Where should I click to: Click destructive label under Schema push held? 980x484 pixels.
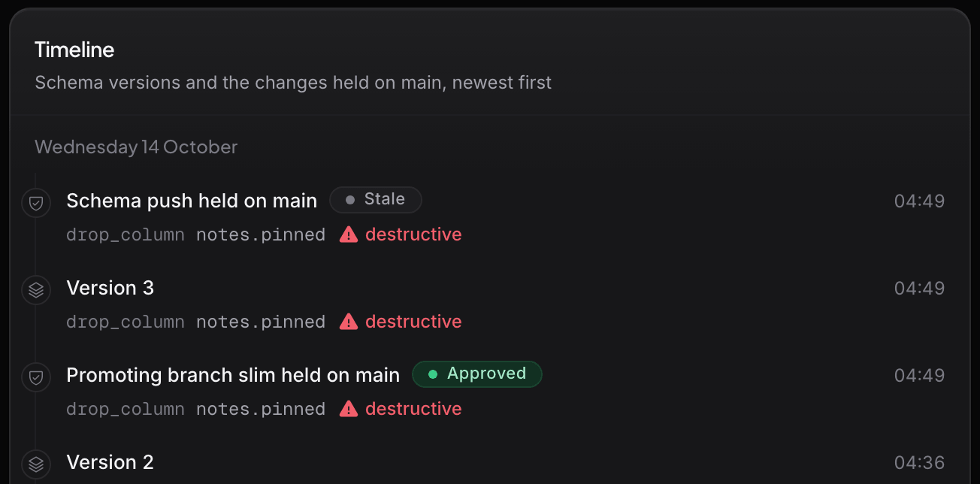point(413,234)
